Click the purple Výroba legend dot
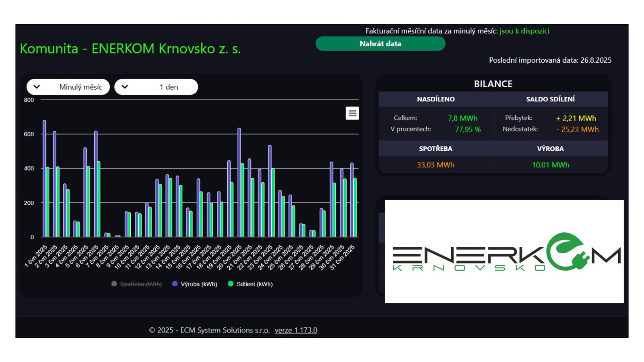 coord(175,284)
